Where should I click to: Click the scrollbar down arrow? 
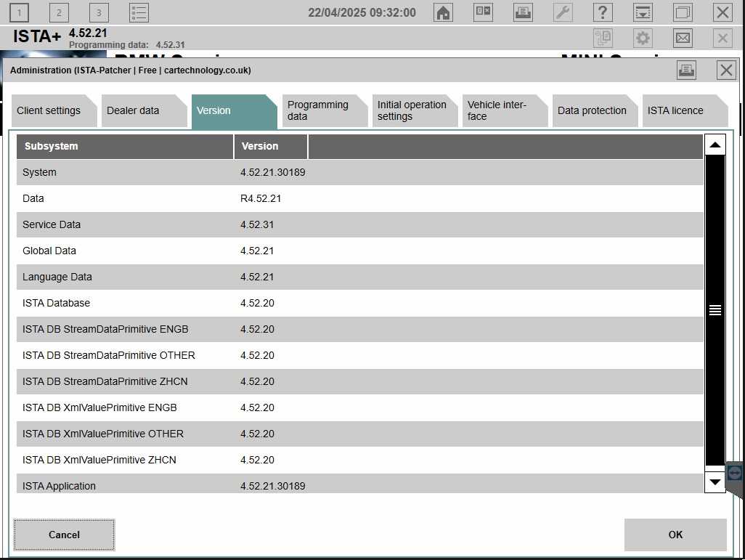[x=715, y=482]
